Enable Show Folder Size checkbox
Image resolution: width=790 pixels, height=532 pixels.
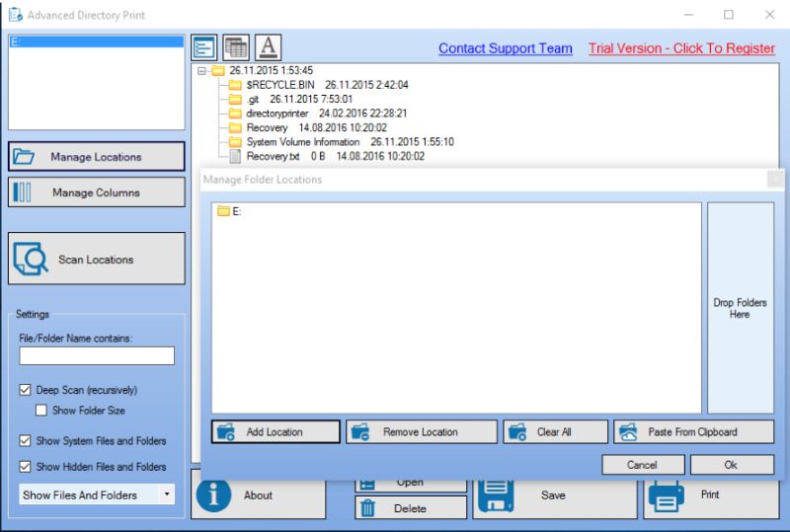pos(41,410)
